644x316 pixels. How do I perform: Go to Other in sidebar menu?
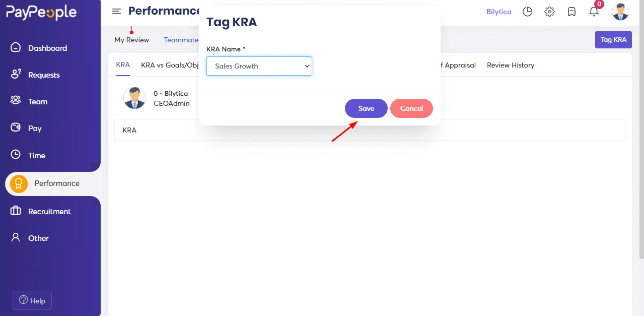click(38, 238)
